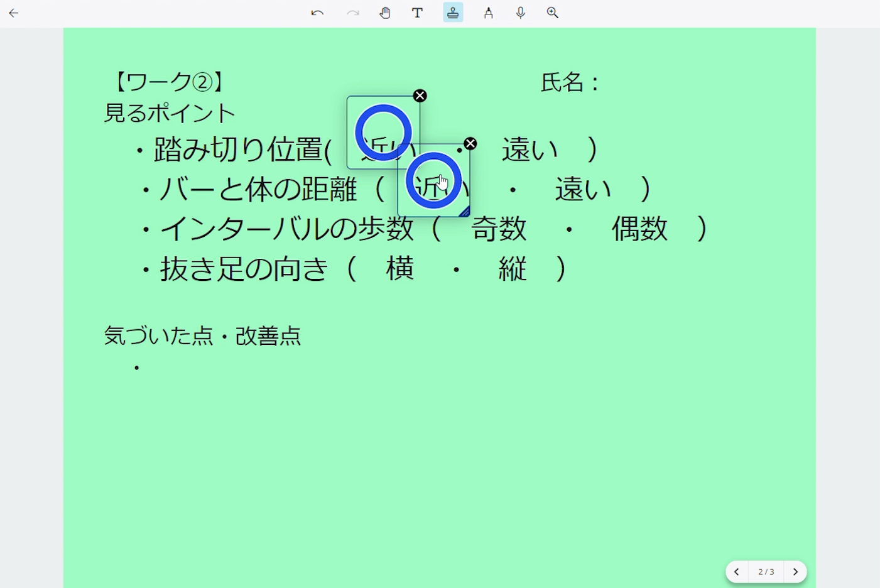The width and height of the screenshot is (880, 588).
Task: Click 遠い in the バーと体の距離 row
Action: point(584,189)
